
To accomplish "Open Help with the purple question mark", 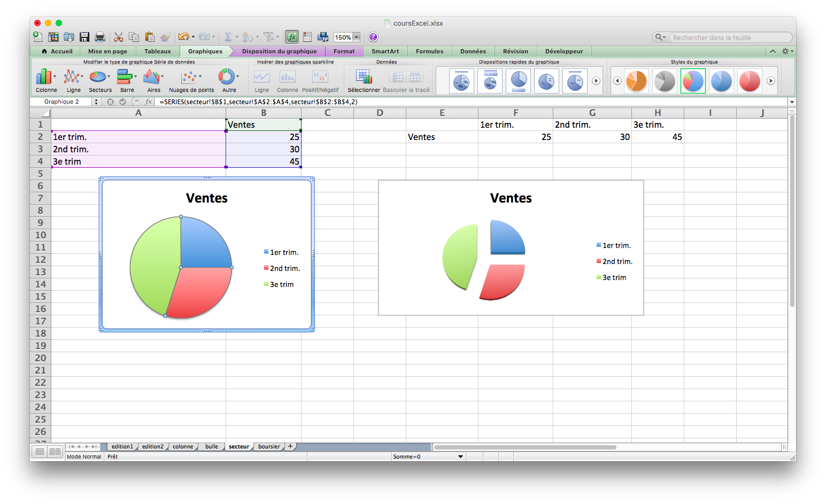I will [x=373, y=37].
